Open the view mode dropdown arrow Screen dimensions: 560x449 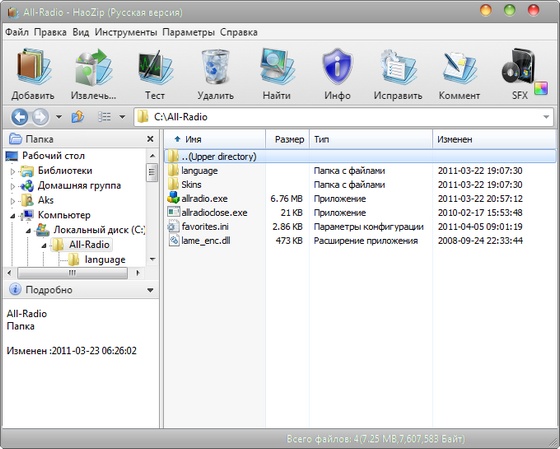pyautogui.click(x=122, y=117)
